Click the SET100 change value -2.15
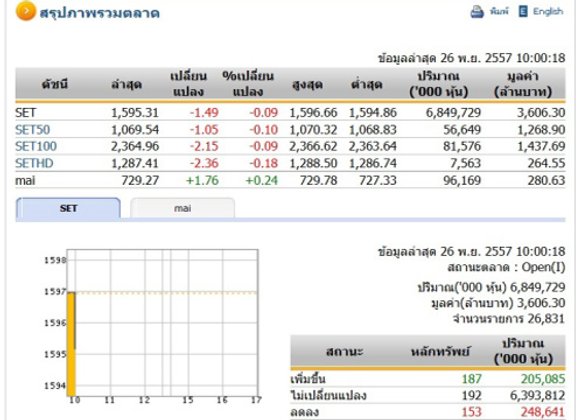Viewport: 583px width, 420px height. (x=204, y=146)
